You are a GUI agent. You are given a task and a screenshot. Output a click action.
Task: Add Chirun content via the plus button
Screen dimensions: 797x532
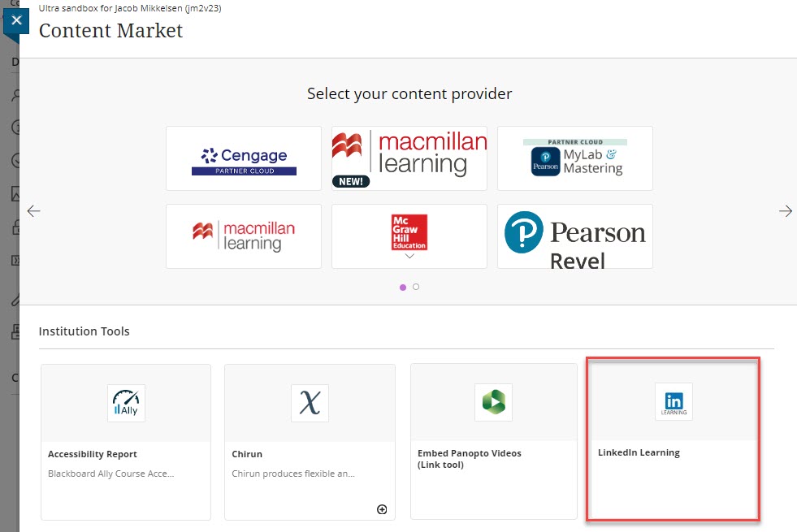382,509
